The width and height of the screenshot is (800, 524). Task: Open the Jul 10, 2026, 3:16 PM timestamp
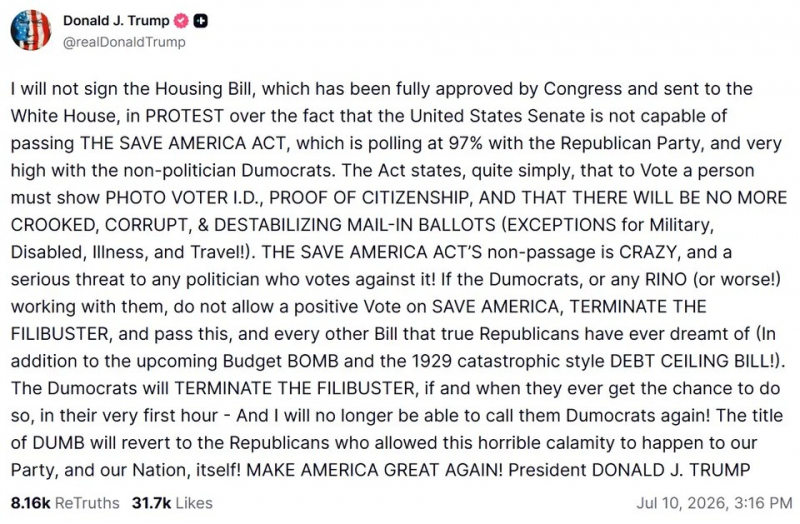click(x=714, y=503)
